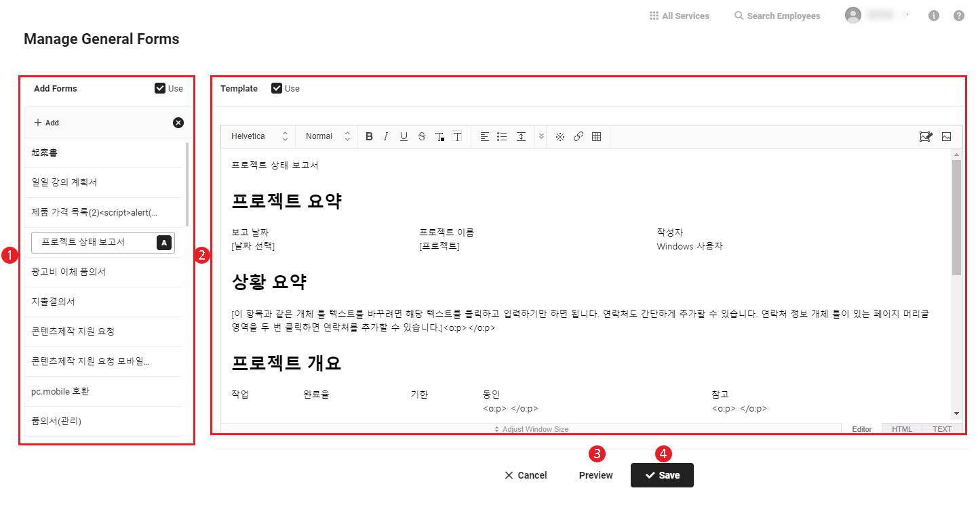Viewport: 980px width, 522px height.
Task: Select the 지출결의서 form in list
Action: 54,302
